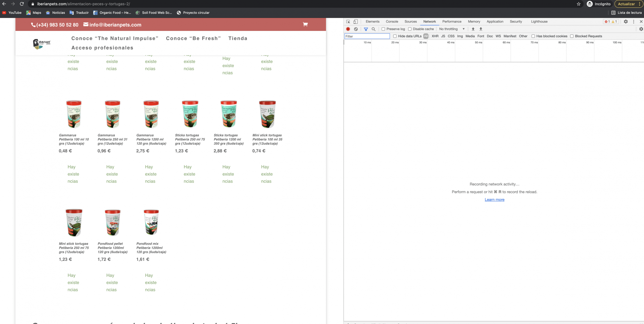Open DevTools settings gear

click(x=626, y=22)
